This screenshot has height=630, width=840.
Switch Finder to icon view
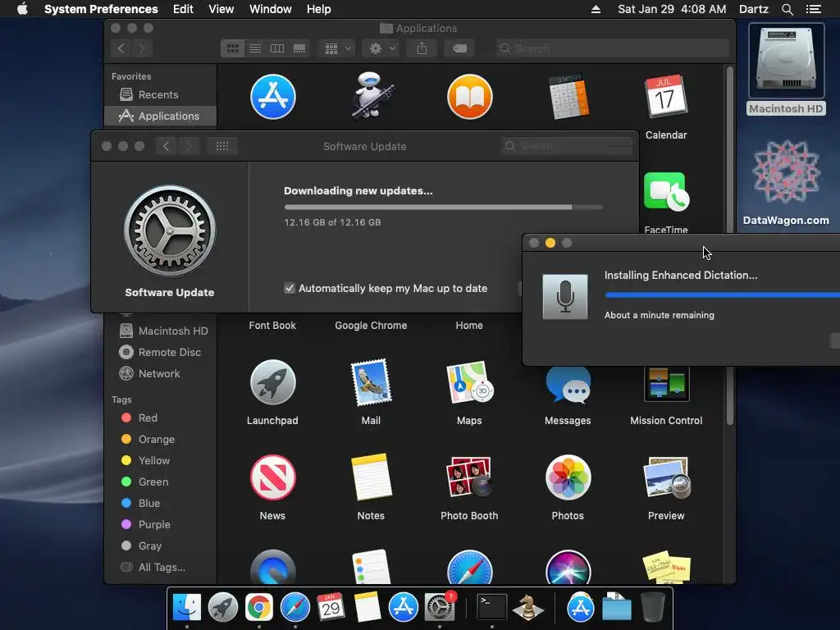tap(232, 48)
